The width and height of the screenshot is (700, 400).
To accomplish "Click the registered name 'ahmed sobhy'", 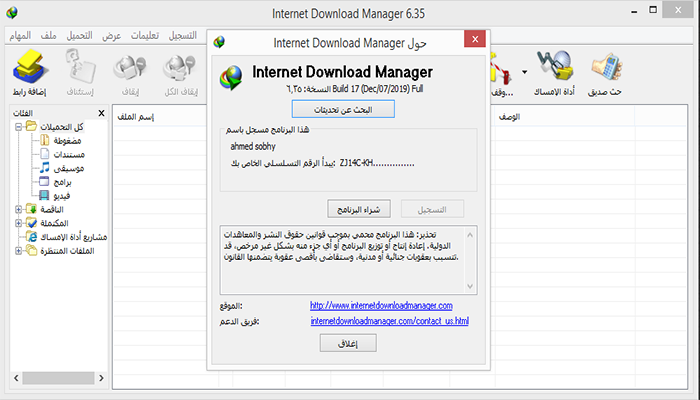I will pos(253,146).
